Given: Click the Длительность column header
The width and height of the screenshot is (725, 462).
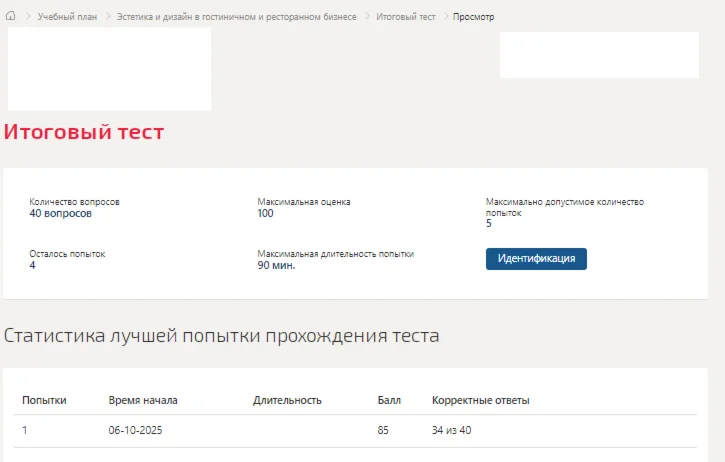Looking at the screenshot, I should coord(287,401).
